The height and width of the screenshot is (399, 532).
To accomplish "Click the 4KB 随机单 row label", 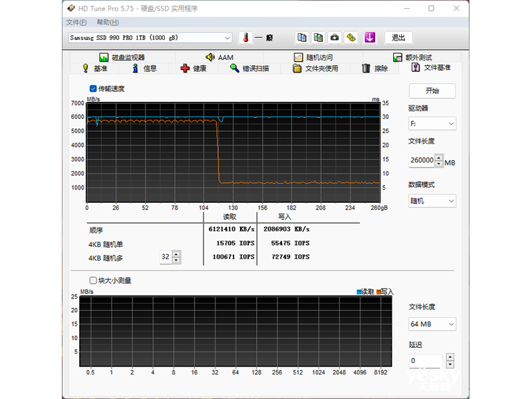I will [x=106, y=244].
